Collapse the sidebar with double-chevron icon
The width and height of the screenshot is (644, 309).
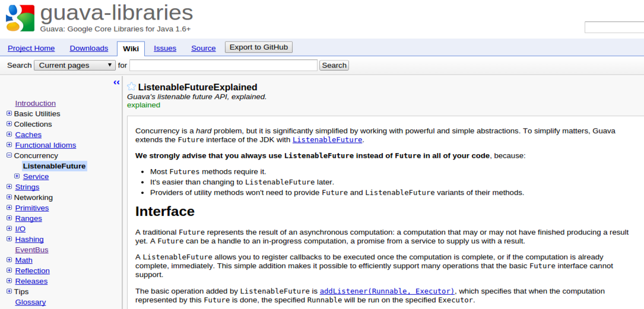tap(116, 82)
